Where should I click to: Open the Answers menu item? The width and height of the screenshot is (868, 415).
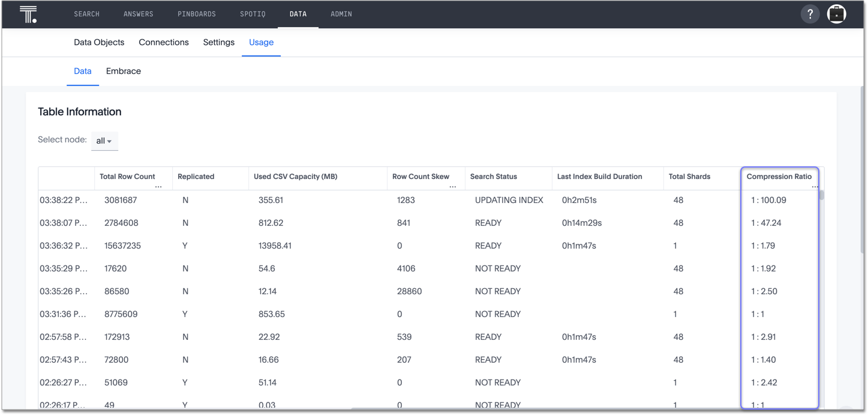[x=139, y=14]
